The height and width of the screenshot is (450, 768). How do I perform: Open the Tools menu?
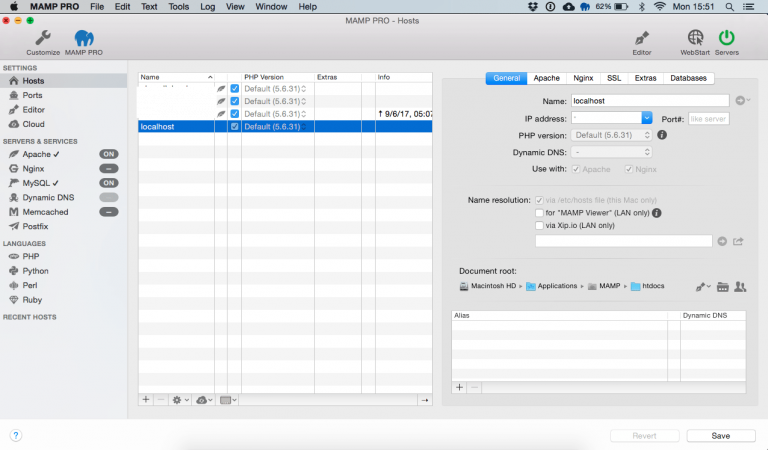pyautogui.click(x=178, y=7)
